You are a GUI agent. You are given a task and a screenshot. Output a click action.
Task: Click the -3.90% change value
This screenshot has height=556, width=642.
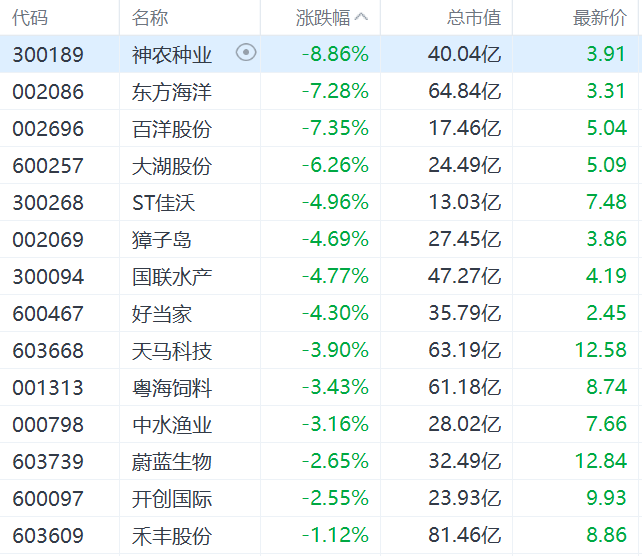click(335, 350)
